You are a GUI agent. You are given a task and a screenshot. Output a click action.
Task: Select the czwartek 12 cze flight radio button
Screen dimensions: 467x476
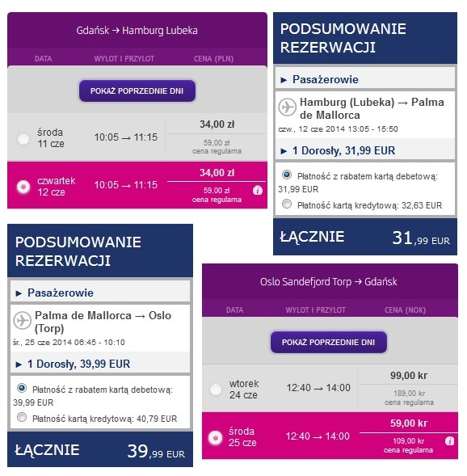tap(23, 187)
